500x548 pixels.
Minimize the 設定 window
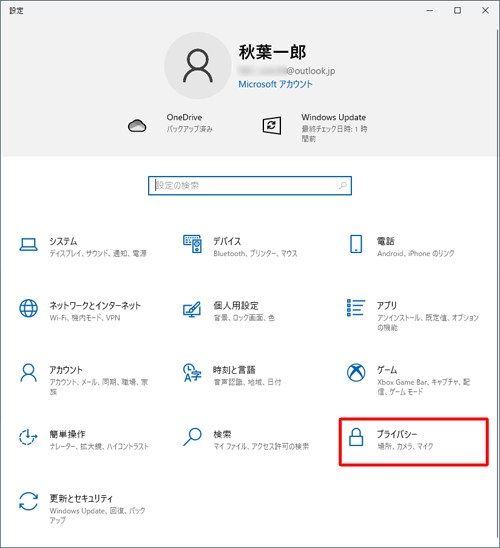(x=430, y=10)
